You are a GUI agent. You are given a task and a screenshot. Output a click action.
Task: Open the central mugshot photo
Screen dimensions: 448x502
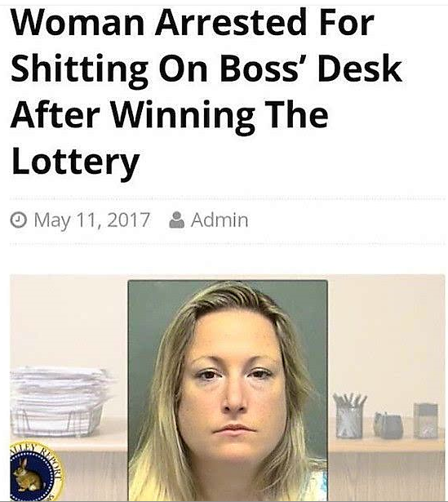pyautogui.click(x=228, y=391)
